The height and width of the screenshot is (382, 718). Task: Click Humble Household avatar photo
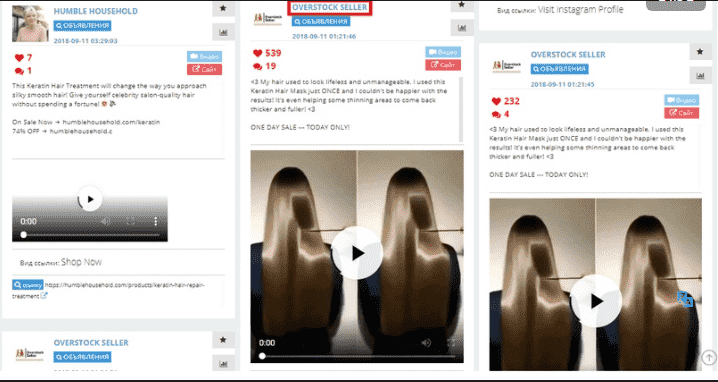pyautogui.click(x=30, y=24)
